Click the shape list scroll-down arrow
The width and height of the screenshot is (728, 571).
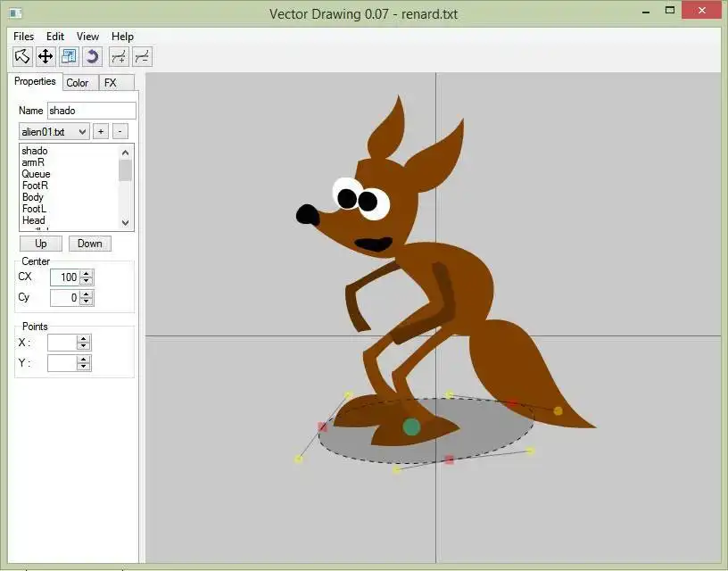(126, 223)
